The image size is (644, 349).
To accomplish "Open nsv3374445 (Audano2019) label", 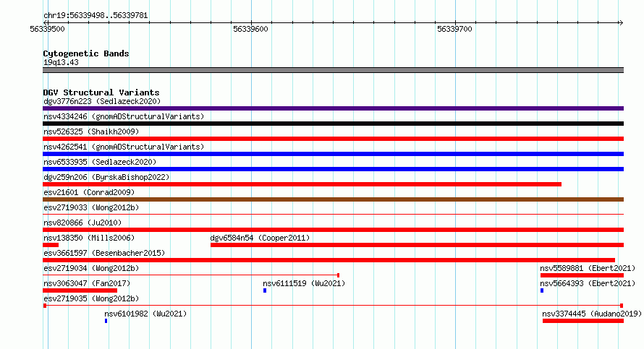I will tap(592, 314).
